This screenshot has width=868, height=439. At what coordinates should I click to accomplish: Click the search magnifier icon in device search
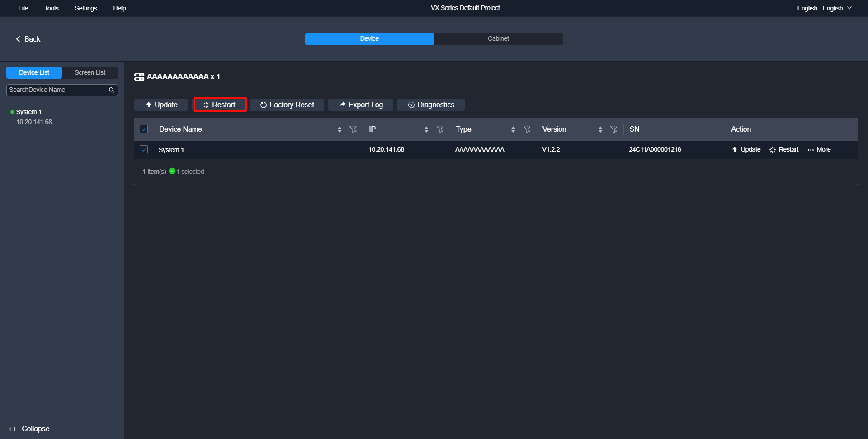pyautogui.click(x=111, y=90)
